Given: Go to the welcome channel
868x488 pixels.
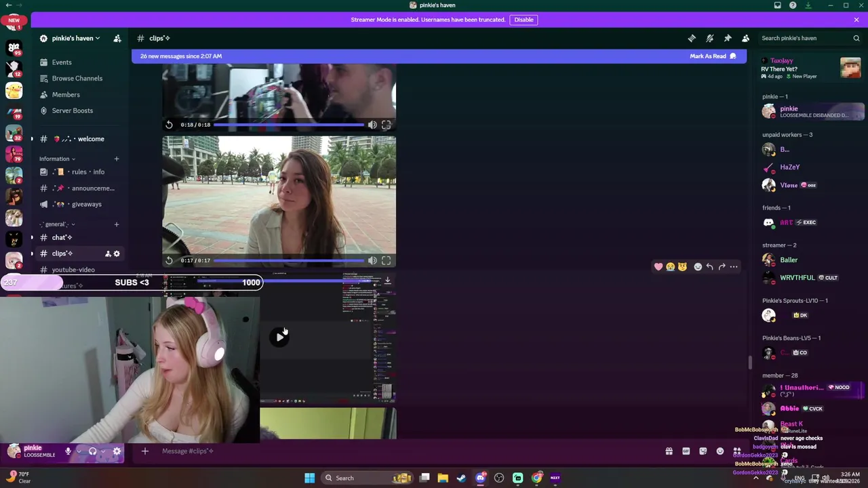Looking at the screenshot, I should click(x=78, y=139).
